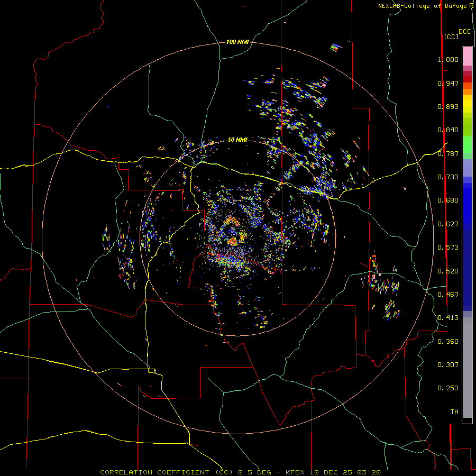Click the 1.000 value on the color scale

tap(448, 59)
